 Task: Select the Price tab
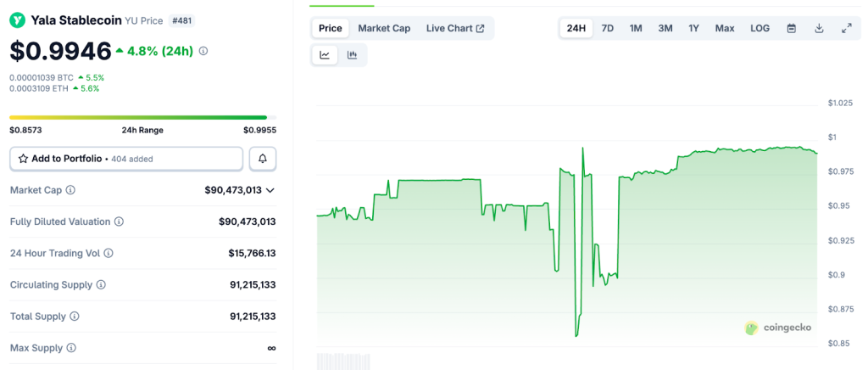point(331,28)
